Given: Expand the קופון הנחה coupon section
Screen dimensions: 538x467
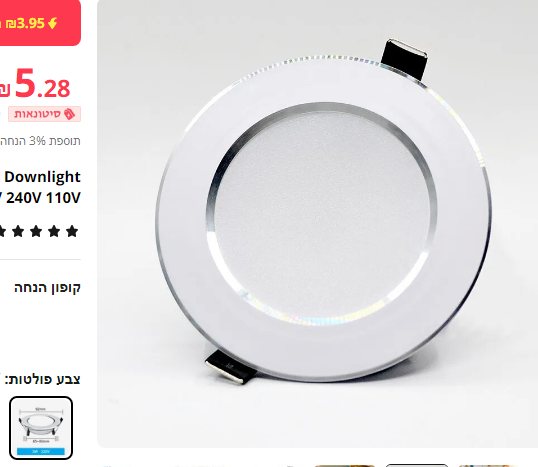Looking at the screenshot, I should click(x=47, y=288).
